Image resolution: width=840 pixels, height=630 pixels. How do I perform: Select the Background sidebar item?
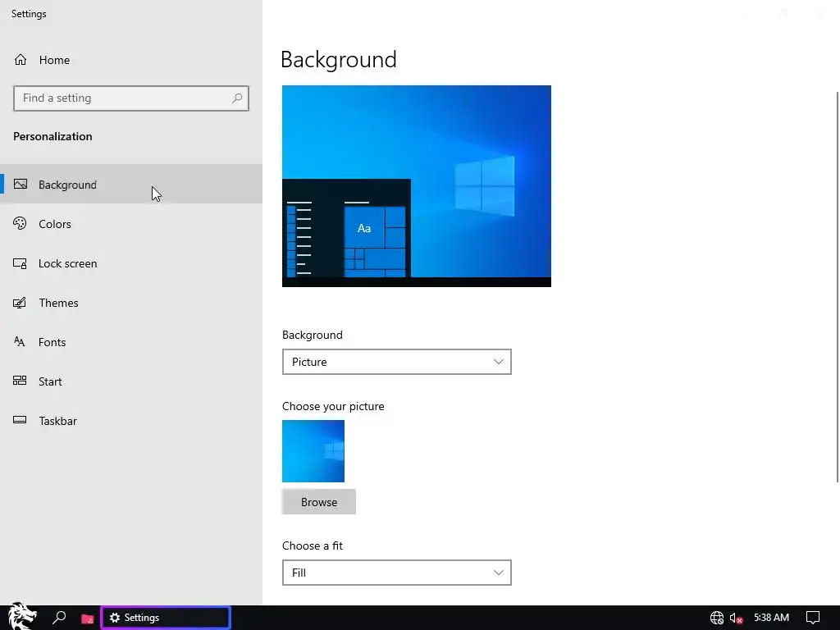(131, 185)
